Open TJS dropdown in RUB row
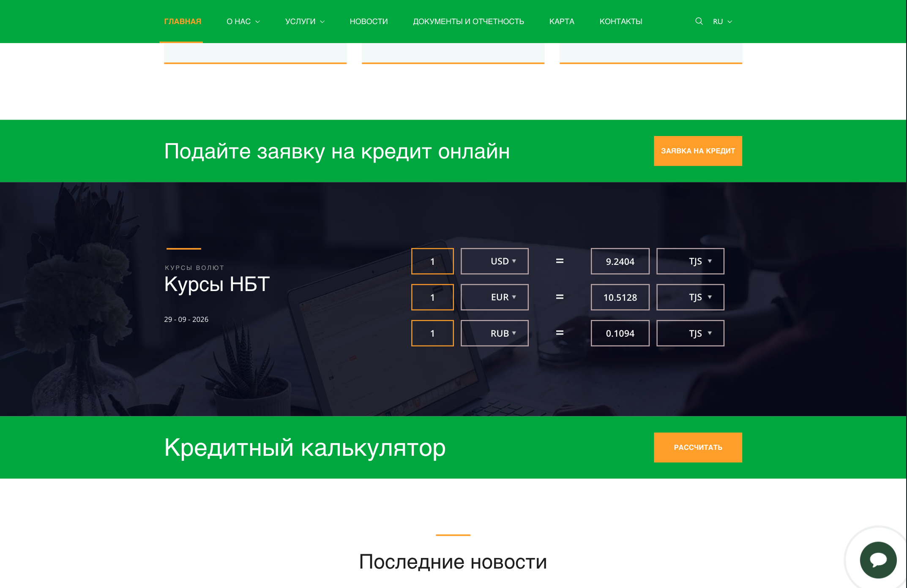Screen dimensions: 907x588 click(690, 333)
